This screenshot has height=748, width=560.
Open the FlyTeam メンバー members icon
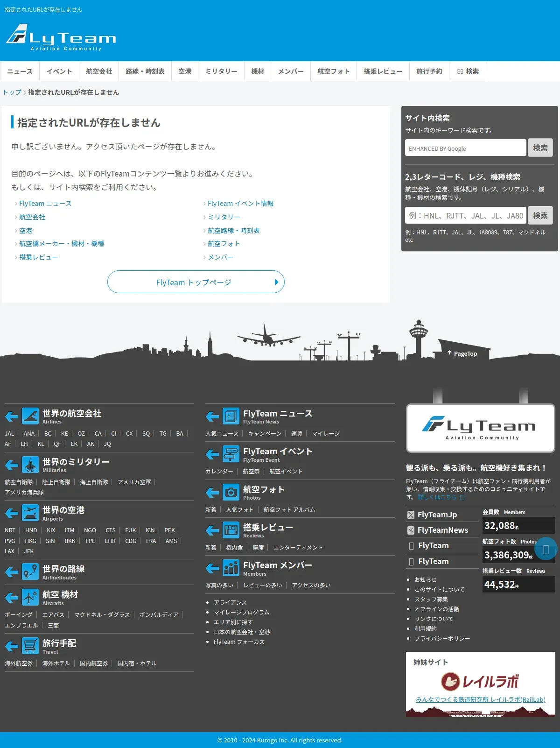click(x=231, y=568)
